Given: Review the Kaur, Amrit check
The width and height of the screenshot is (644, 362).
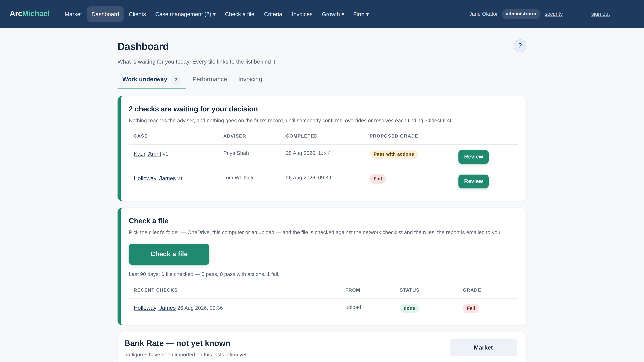Looking at the screenshot, I should (473, 157).
